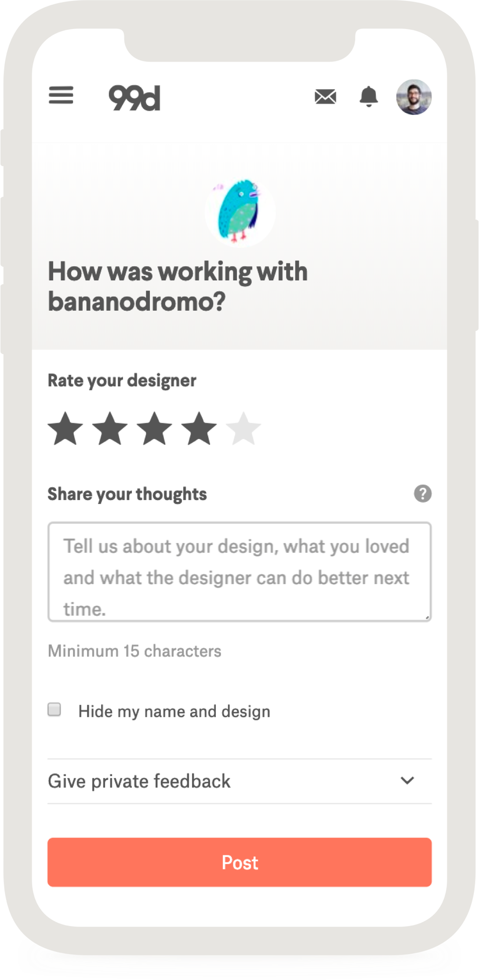Give the designer five stars
This screenshot has height=980, width=479.
pyautogui.click(x=243, y=428)
